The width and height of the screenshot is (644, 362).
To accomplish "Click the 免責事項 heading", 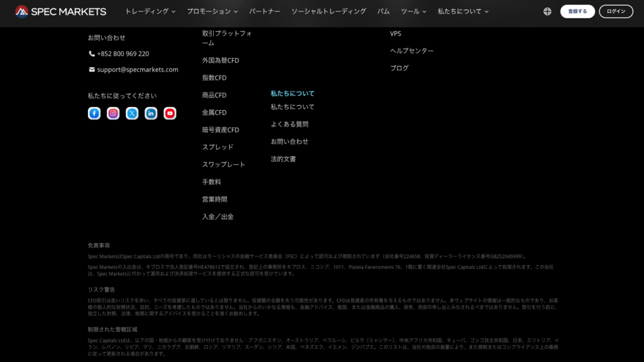I will (x=99, y=246).
